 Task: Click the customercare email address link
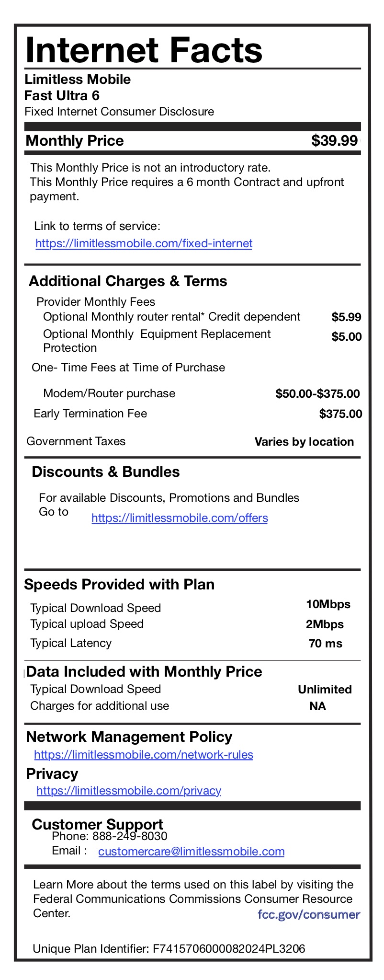tap(191, 851)
